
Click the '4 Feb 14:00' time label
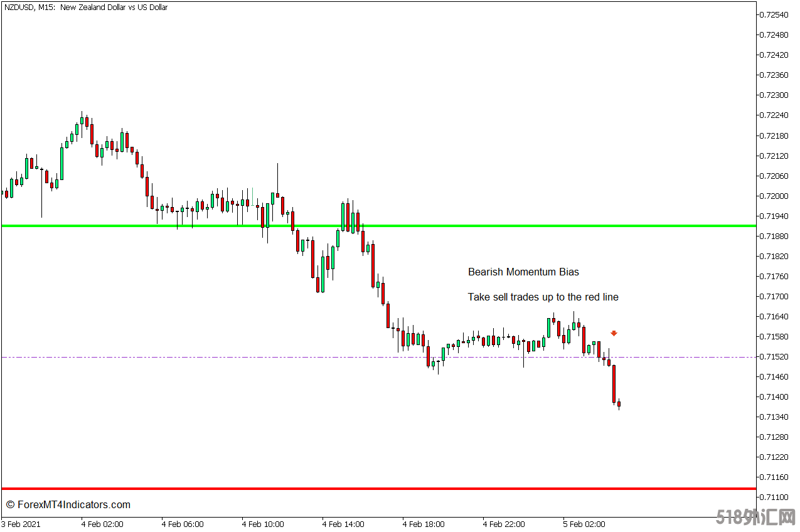(343, 524)
